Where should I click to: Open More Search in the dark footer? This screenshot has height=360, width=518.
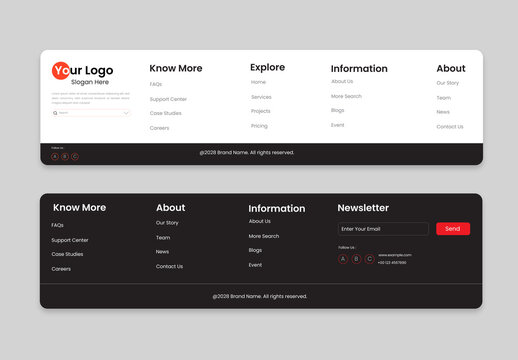264,236
